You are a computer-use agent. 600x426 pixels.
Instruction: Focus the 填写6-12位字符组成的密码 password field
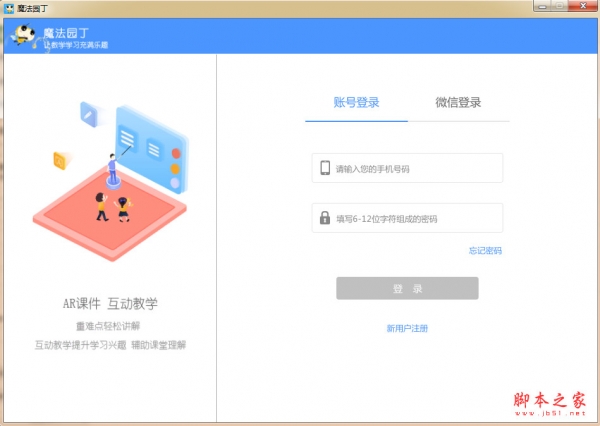pyautogui.click(x=407, y=218)
